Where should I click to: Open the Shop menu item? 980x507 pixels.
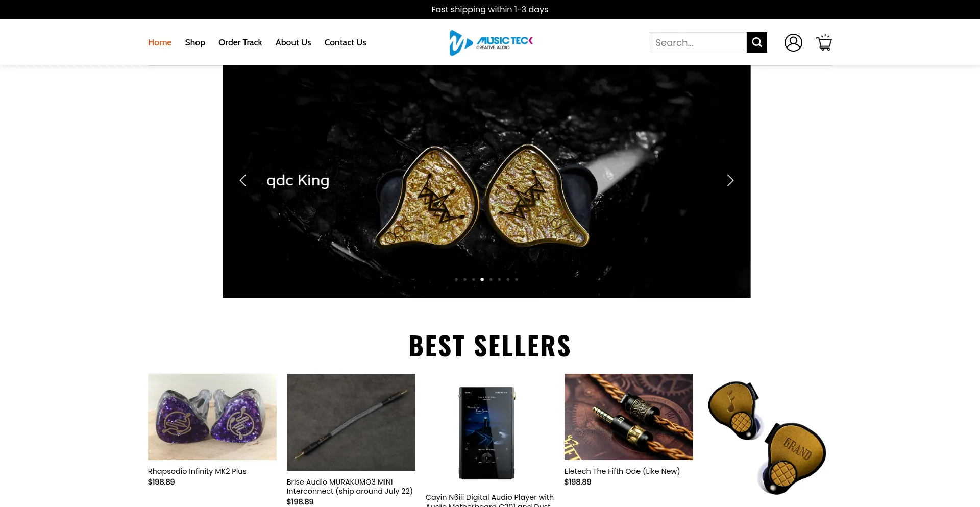(x=195, y=42)
